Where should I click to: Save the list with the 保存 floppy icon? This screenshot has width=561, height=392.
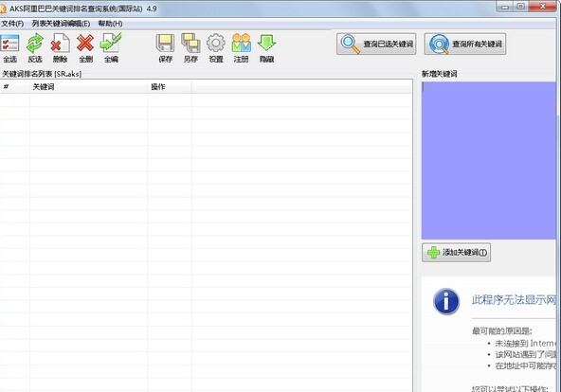(165, 48)
